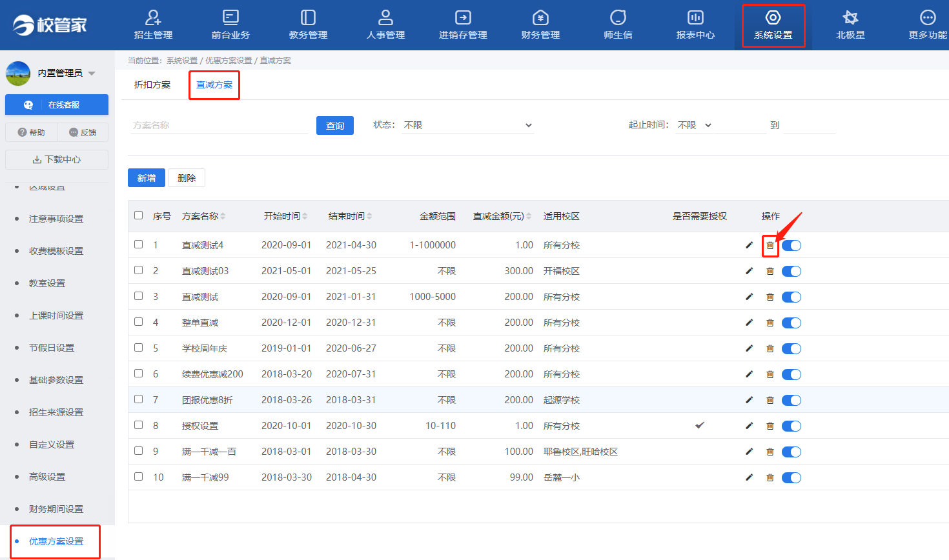Delete 学校周年庆 with trash icon

click(x=770, y=348)
